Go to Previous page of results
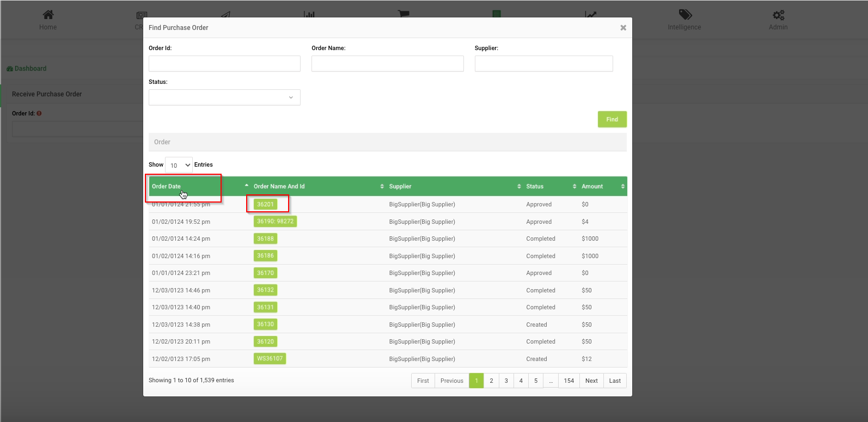Screen dimensions: 868x422 tap(452, 381)
